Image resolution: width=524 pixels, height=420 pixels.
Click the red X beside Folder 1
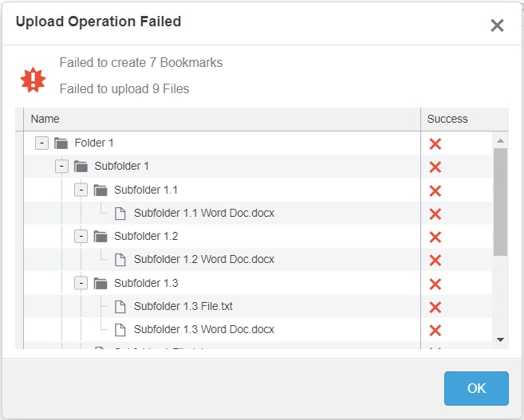pos(435,144)
